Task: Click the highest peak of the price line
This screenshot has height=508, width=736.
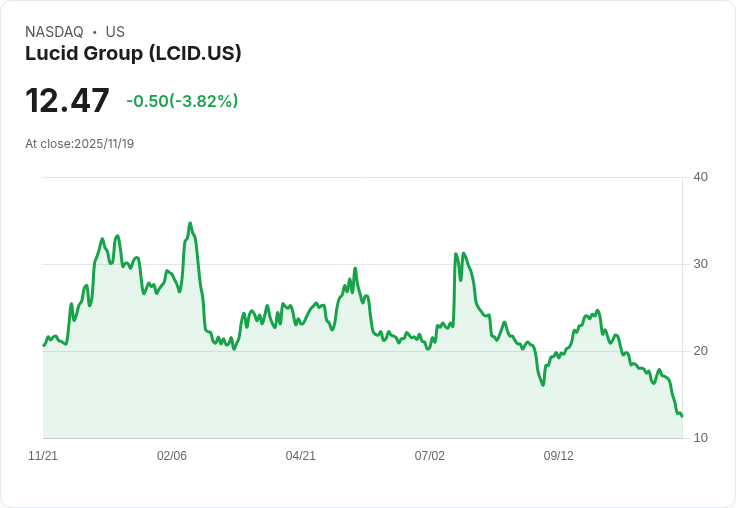Action: click(x=190, y=223)
